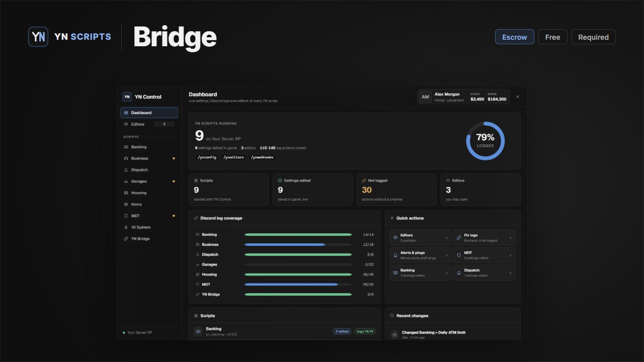This screenshot has width=644, height=362.
Task: Click the MDT shield icon in sidebar
Action: pyautogui.click(x=126, y=216)
